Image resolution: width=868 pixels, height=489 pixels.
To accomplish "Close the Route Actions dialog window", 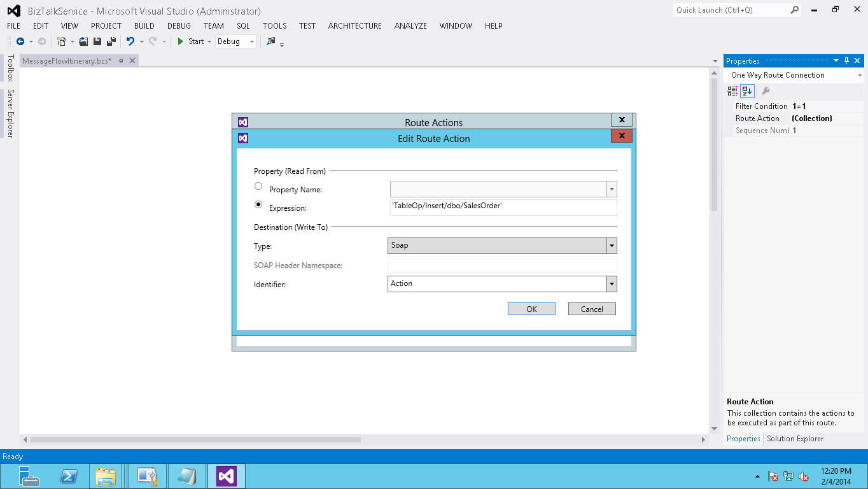I will (x=621, y=120).
